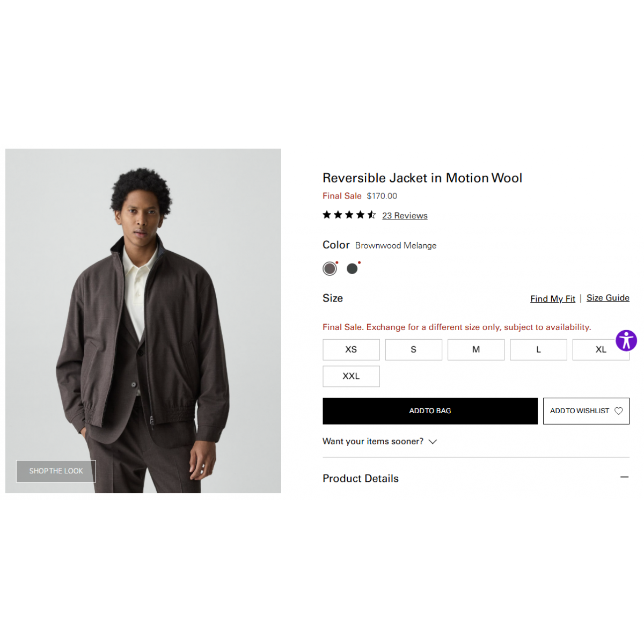The image size is (644, 644).
Task: Click the star rating icons
Action: coord(349,215)
